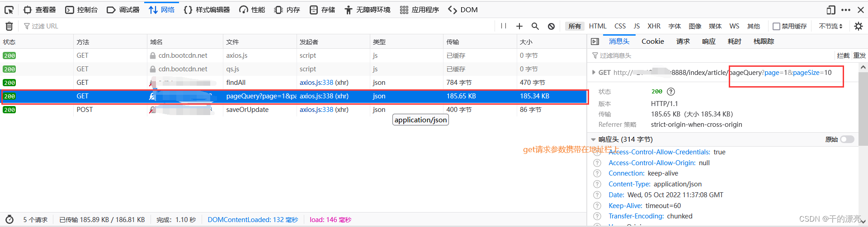The height and width of the screenshot is (227, 868).
Task: Open the 内存 memory tab
Action: (x=287, y=10)
